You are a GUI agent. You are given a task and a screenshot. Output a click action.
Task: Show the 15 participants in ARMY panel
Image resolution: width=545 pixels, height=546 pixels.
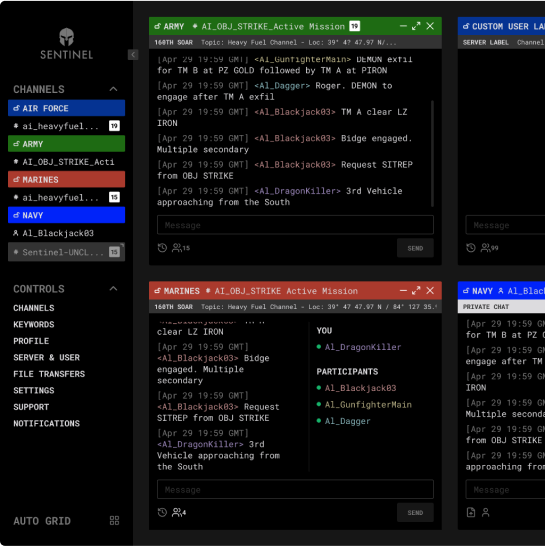pos(181,248)
